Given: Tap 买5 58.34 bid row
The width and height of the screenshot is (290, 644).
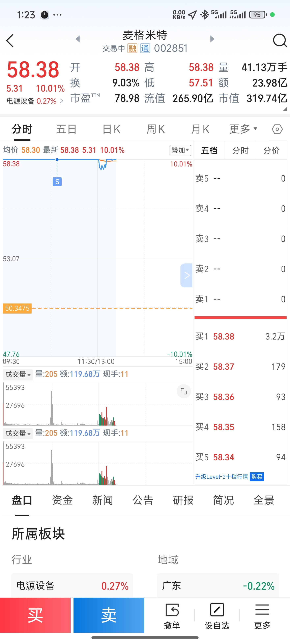Looking at the screenshot, I should click(240, 457).
